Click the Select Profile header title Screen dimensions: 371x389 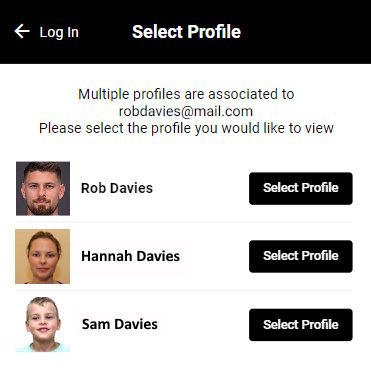pos(186,32)
